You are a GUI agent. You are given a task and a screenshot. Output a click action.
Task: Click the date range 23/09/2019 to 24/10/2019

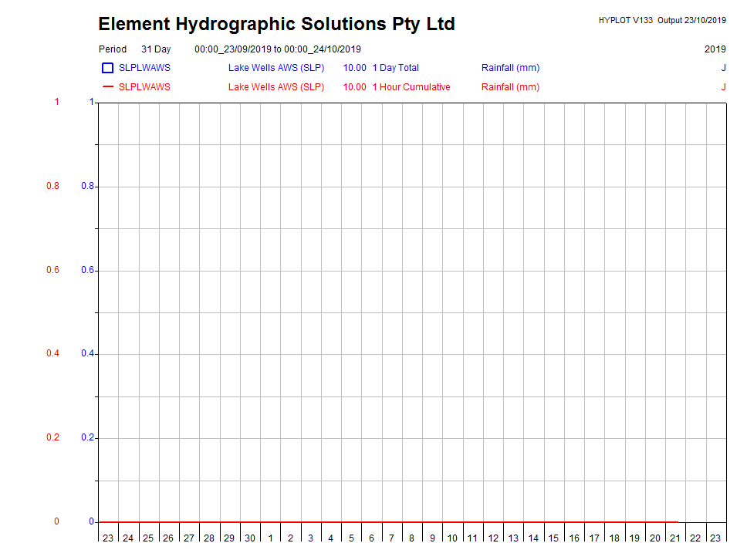pos(277,49)
